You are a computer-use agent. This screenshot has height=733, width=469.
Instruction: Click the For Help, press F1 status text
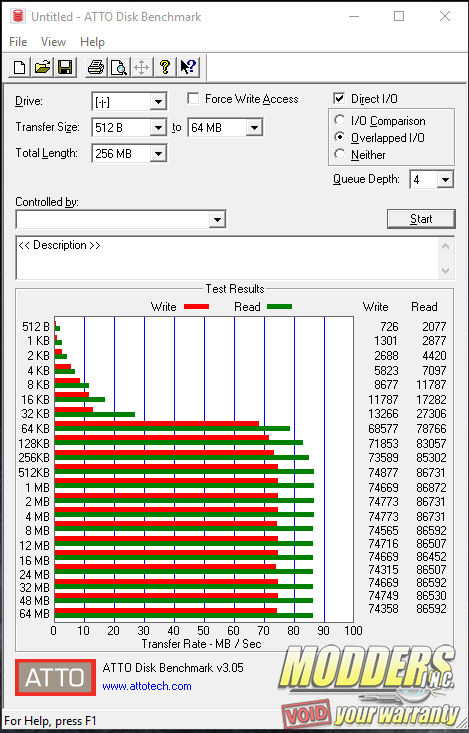coord(50,720)
